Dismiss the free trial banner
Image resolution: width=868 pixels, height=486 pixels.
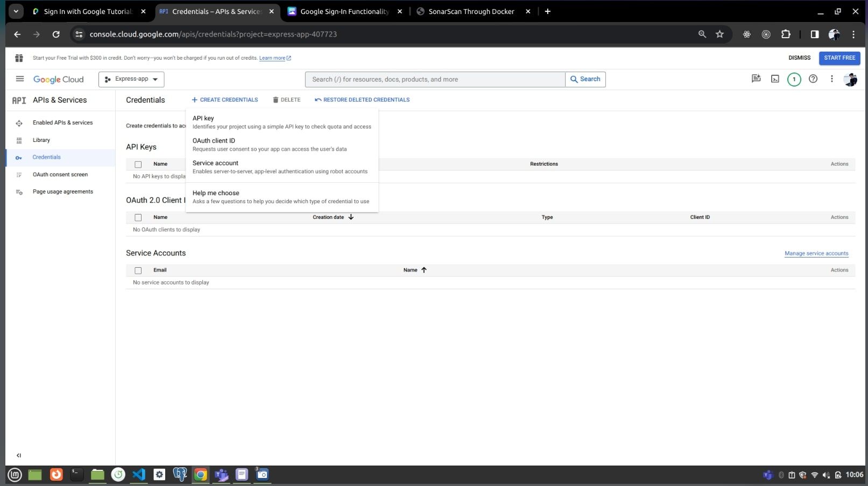point(799,58)
